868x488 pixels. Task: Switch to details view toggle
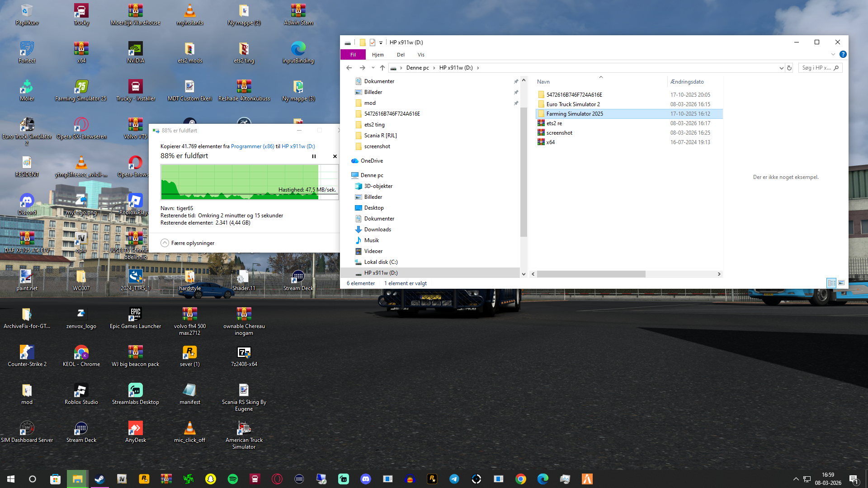pyautogui.click(x=831, y=283)
